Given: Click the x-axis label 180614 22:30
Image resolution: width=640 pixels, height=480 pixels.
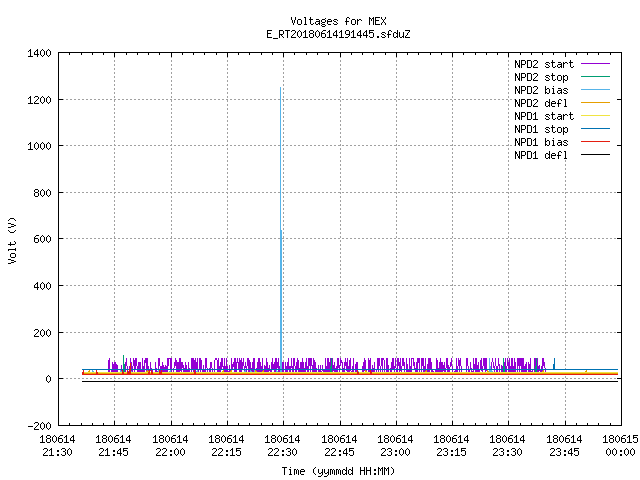Looking at the screenshot, I should pyautogui.click(x=282, y=446).
